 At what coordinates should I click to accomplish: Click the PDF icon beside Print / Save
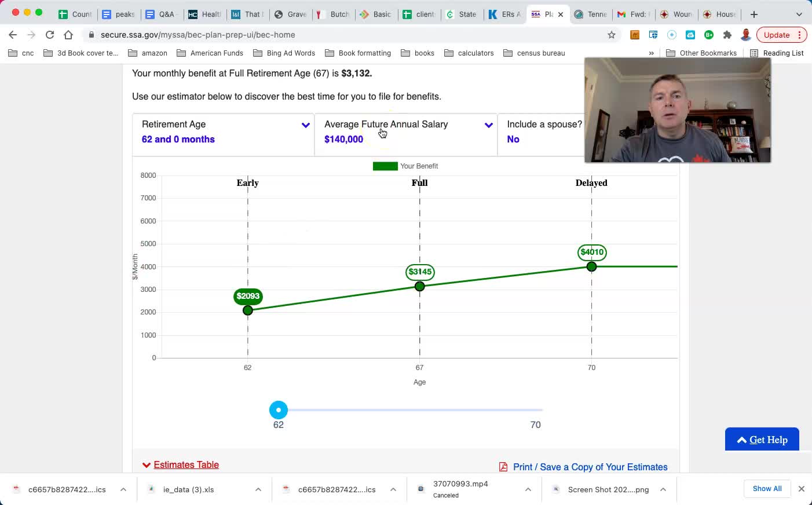point(503,467)
